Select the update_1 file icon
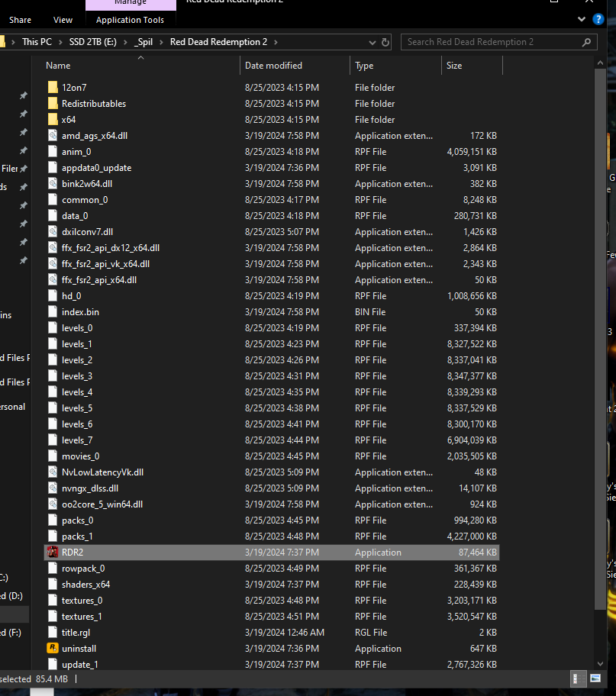The image size is (616, 696). (x=53, y=665)
